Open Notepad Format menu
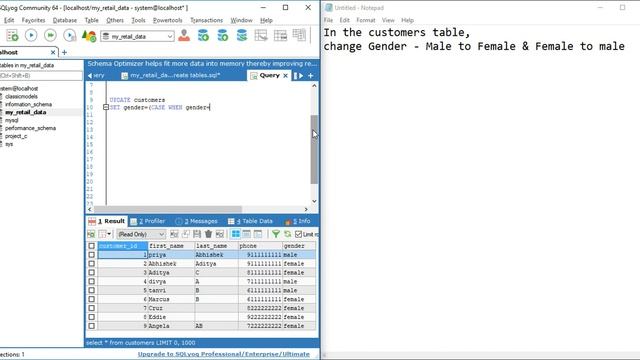The height and width of the screenshot is (360, 640). click(365, 20)
